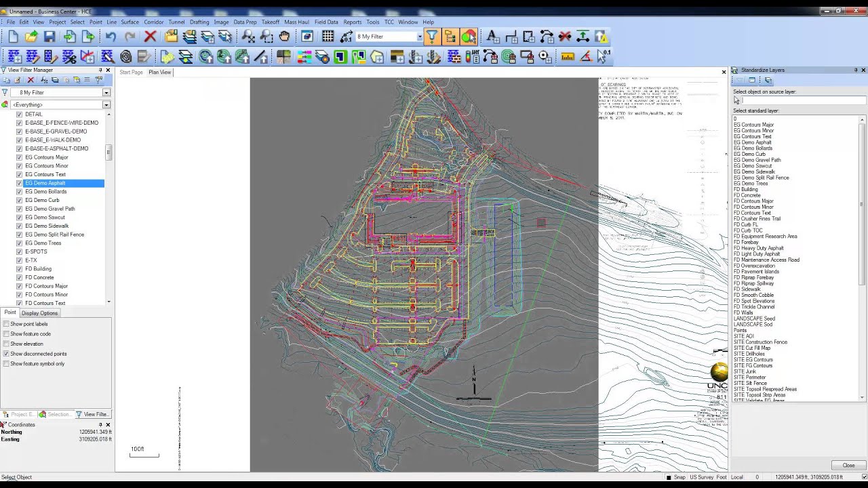Image resolution: width=868 pixels, height=488 pixels.
Task: Click the yellow ruler Measure icon
Action: (568, 57)
